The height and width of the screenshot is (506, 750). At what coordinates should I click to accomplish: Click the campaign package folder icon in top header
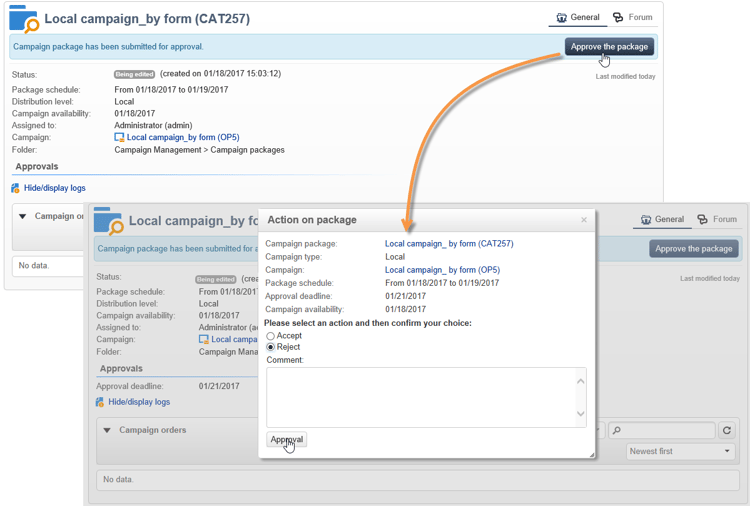[x=23, y=19]
